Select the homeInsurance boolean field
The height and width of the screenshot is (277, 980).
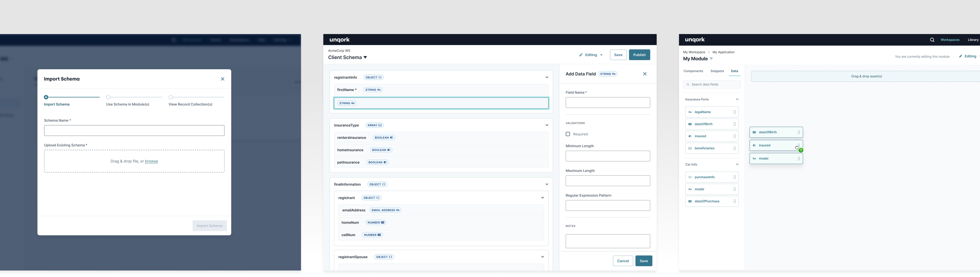click(441, 150)
